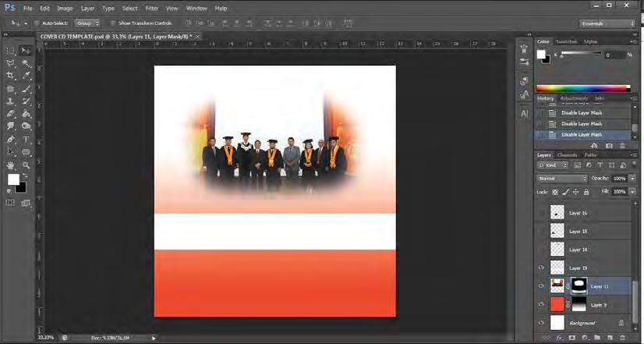Check Show Transform Controls option

click(112, 23)
